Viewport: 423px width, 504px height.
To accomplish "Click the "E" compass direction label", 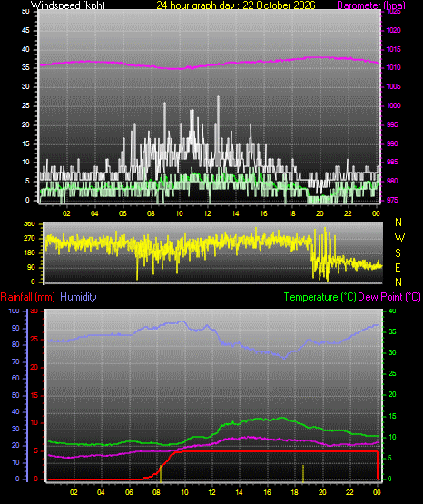I will 398,267.
